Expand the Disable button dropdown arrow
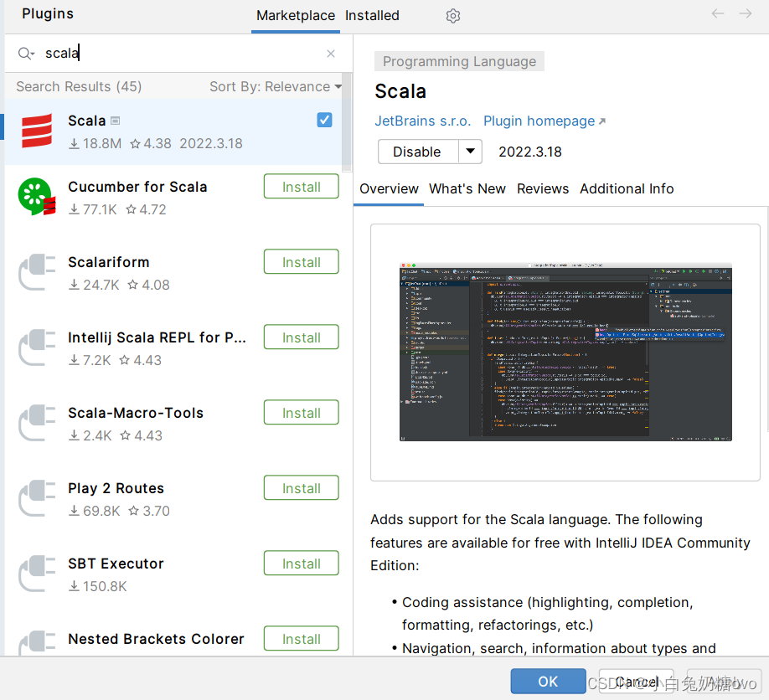The height and width of the screenshot is (700, 769). coord(471,152)
